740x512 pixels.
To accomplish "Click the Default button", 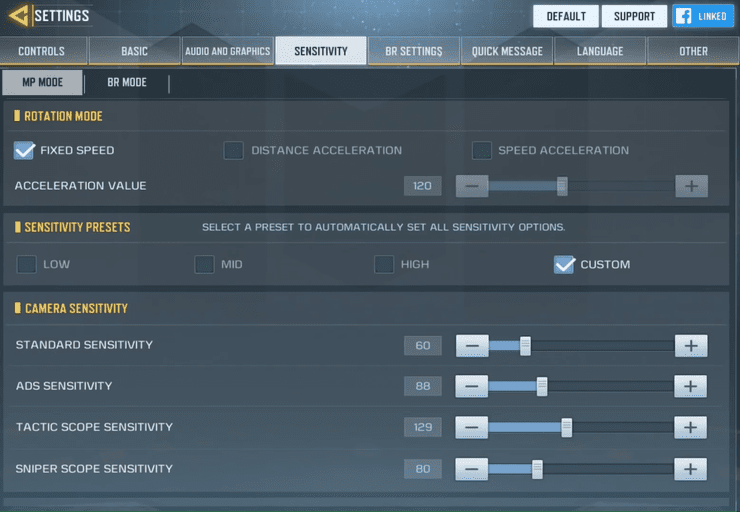I will [x=566, y=16].
